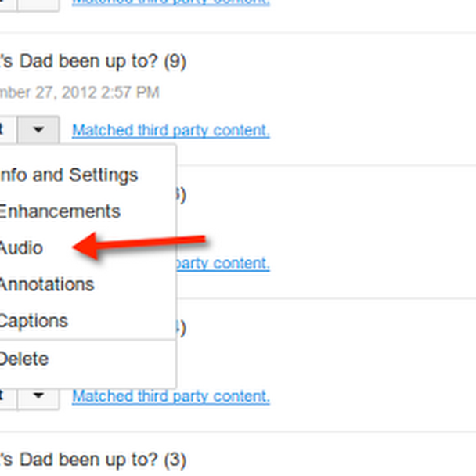Click the cut-off Edit button at the top edge
This screenshot has height=476, width=476.
pyautogui.click(x=8, y=5)
